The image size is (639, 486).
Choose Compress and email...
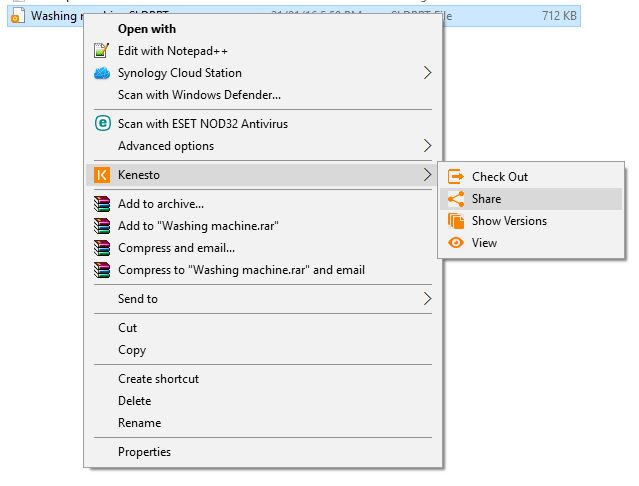(x=263, y=248)
